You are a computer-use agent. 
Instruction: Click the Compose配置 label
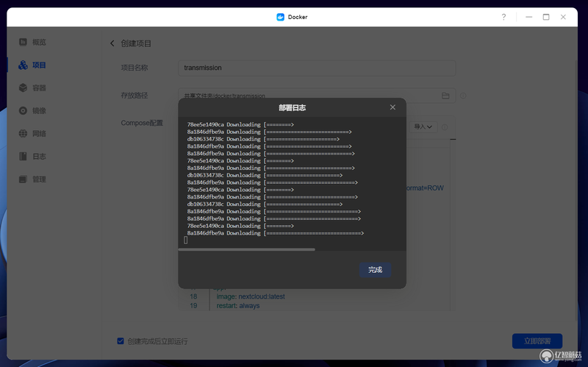(142, 123)
